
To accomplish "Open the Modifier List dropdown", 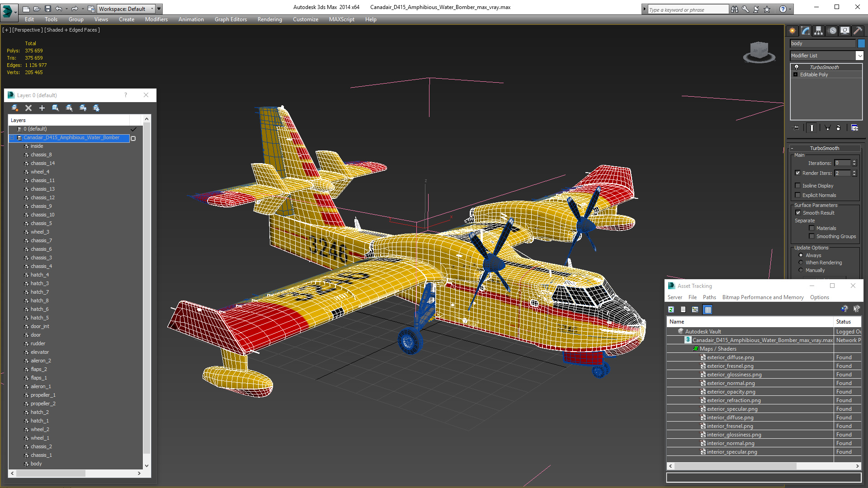I will pyautogui.click(x=859, y=56).
